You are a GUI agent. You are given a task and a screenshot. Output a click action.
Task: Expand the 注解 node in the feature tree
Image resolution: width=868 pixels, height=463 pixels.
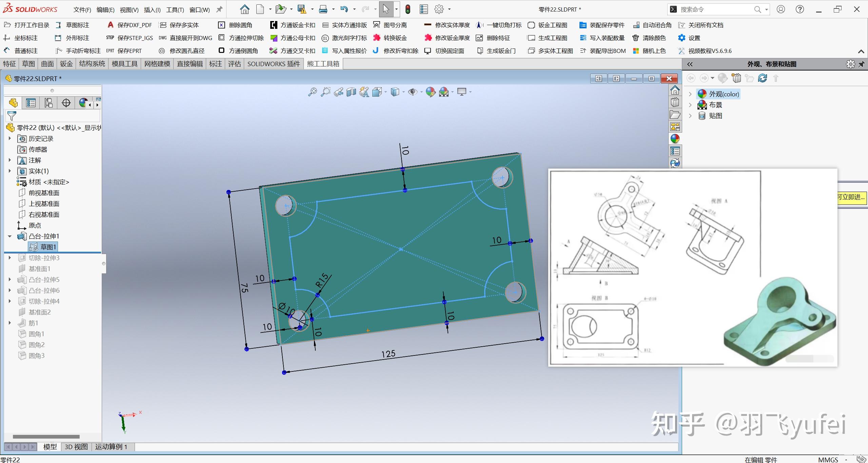point(9,160)
